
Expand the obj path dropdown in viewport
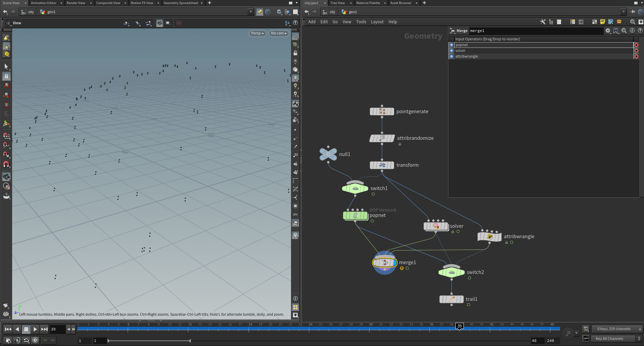click(x=251, y=12)
